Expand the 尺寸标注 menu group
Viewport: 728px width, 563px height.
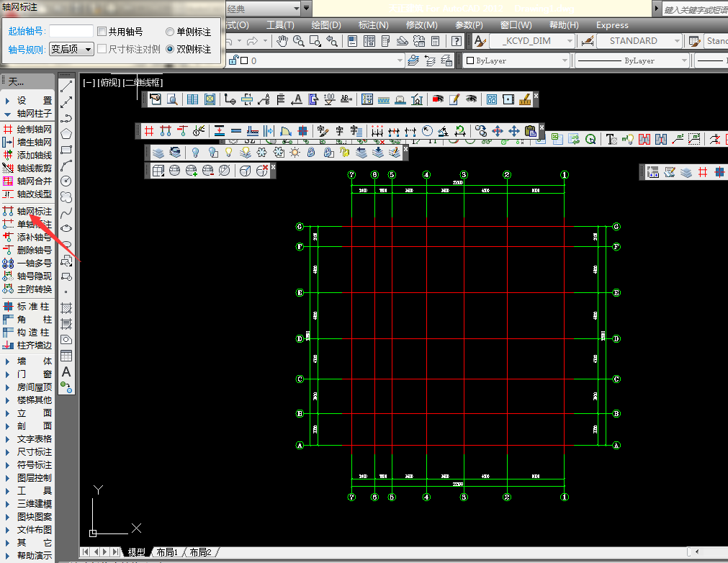pos(27,451)
